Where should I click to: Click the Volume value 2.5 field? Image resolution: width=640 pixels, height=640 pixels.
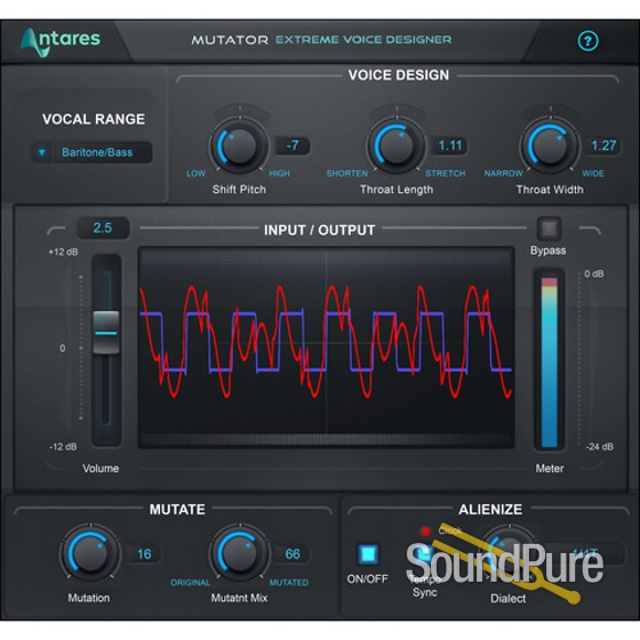click(103, 228)
